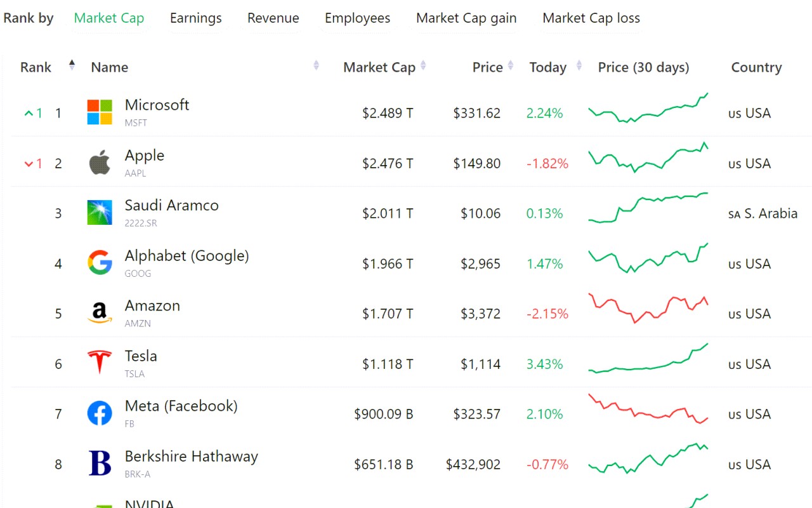Open the Meta (Facebook) company link
The height and width of the screenshot is (508, 812).
[181, 406]
